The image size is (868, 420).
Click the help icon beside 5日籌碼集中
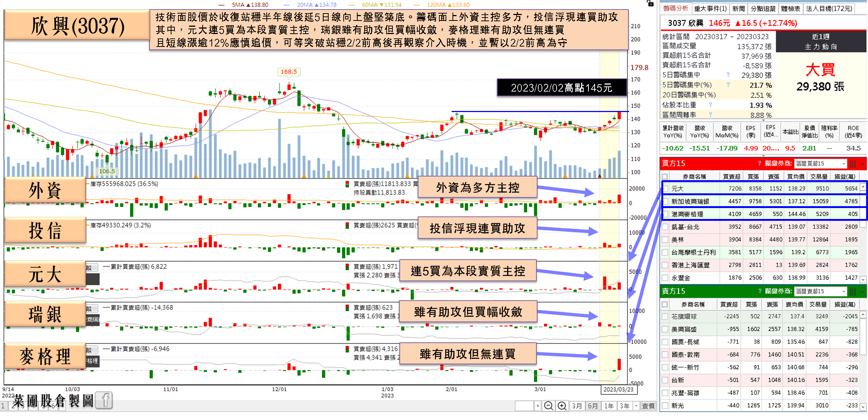point(728,75)
